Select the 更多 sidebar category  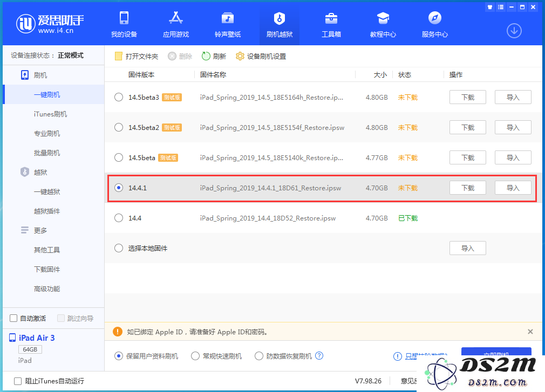(34, 230)
